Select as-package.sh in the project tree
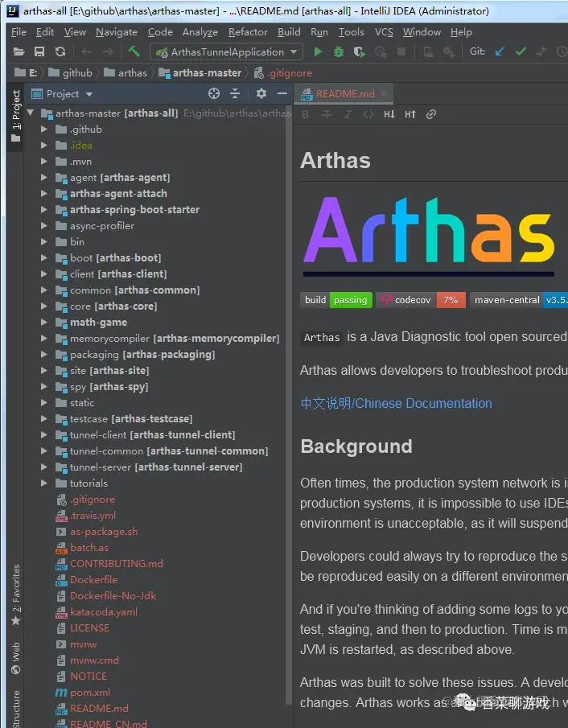 point(104,532)
